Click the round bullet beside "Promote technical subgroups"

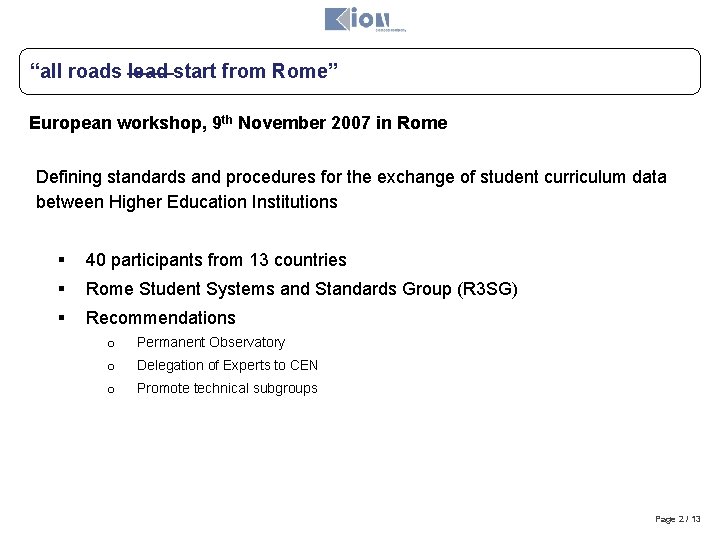point(113,389)
